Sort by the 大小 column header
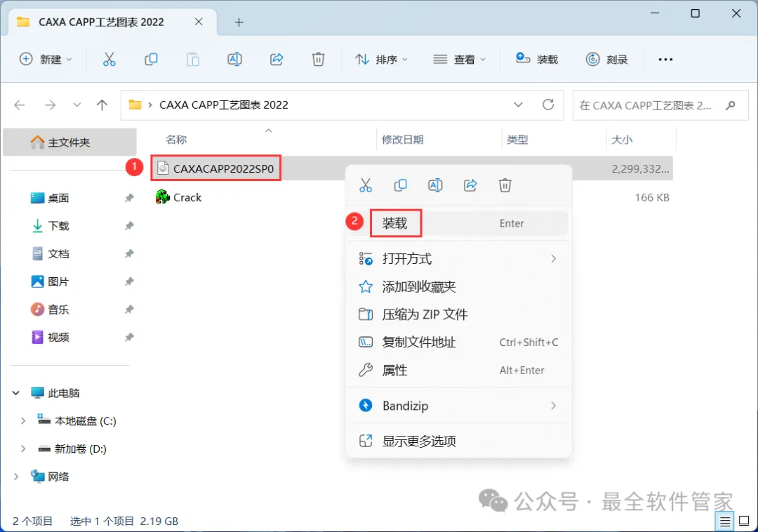Viewport: 758px width, 532px height. [622, 140]
